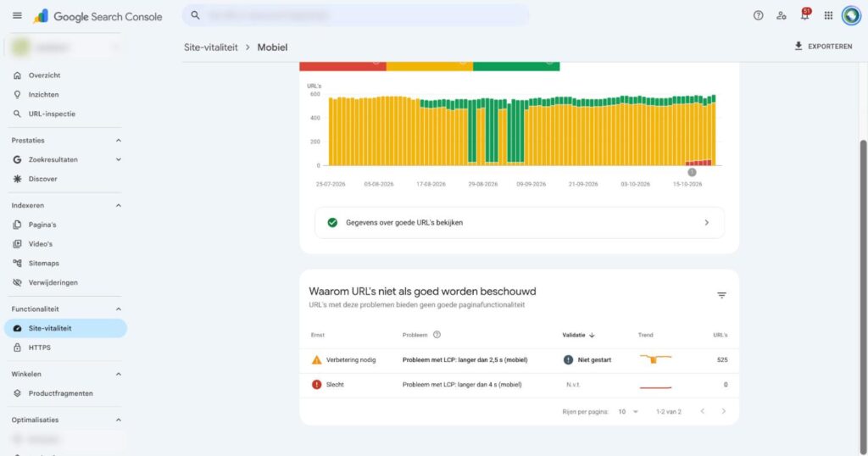Click the Ernst column header
The image size is (868, 456).
pyautogui.click(x=318, y=335)
